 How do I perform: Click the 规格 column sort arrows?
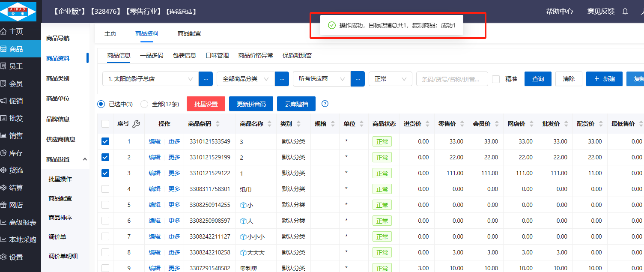(332, 124)
